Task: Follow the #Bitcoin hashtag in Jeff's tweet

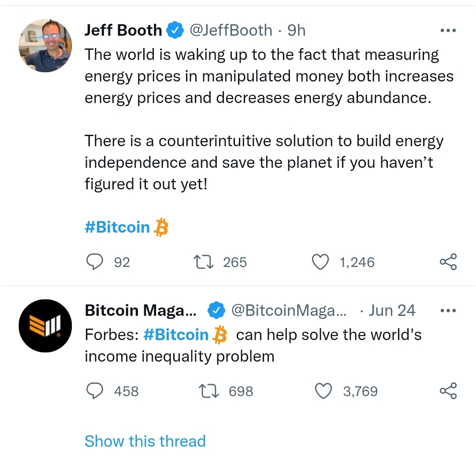Action: [117, 227]
